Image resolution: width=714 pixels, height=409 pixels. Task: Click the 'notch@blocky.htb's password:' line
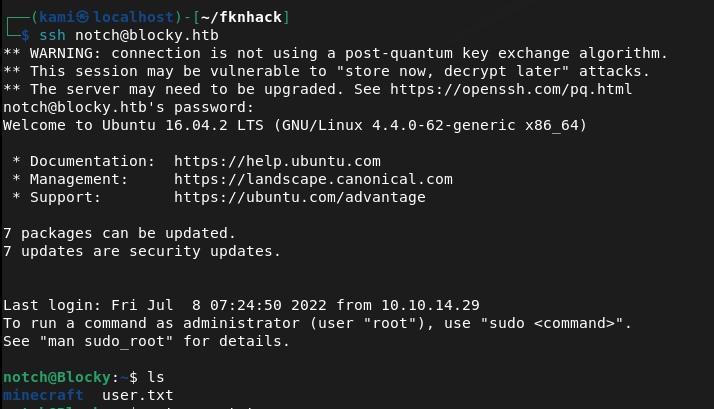(114, 107)
